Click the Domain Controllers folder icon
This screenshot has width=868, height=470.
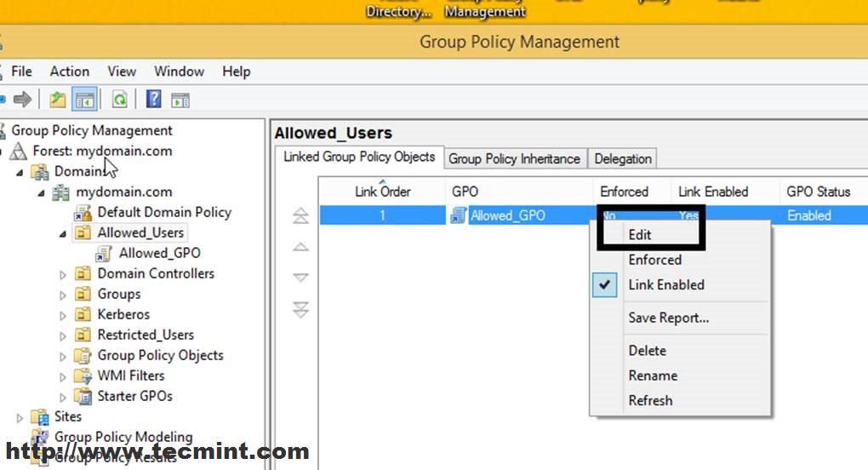pos(83,273)
